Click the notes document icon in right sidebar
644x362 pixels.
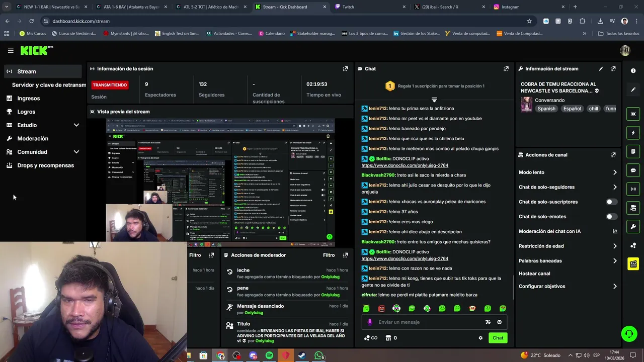point(633,151)
